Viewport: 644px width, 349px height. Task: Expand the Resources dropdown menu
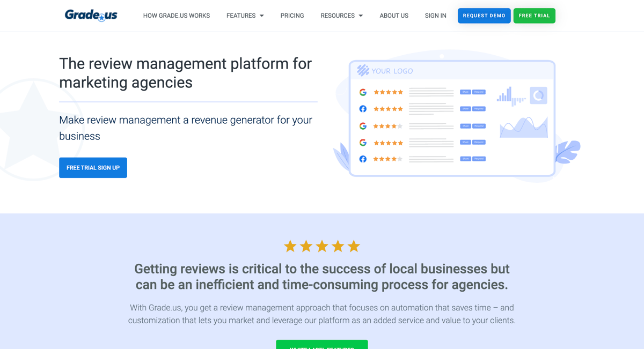(x=342, y=16)
